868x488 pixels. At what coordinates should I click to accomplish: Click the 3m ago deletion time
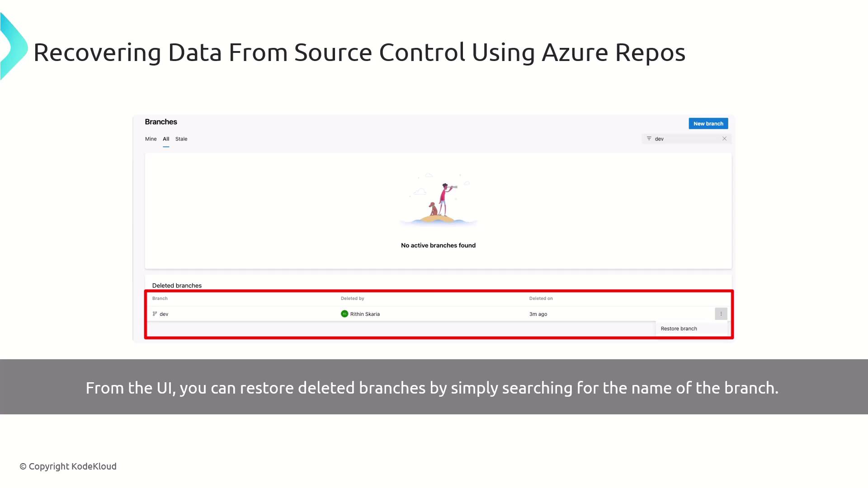[538, 314]
